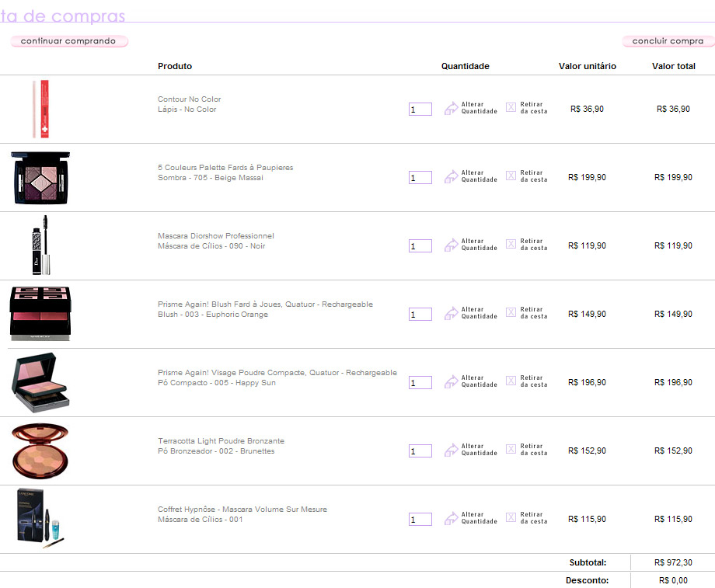
Task: Open the Contour No Color product link
Action: point(189,99)
